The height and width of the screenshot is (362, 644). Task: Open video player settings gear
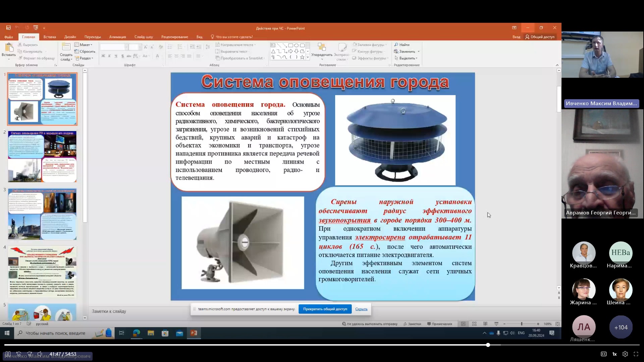[625, 354]
